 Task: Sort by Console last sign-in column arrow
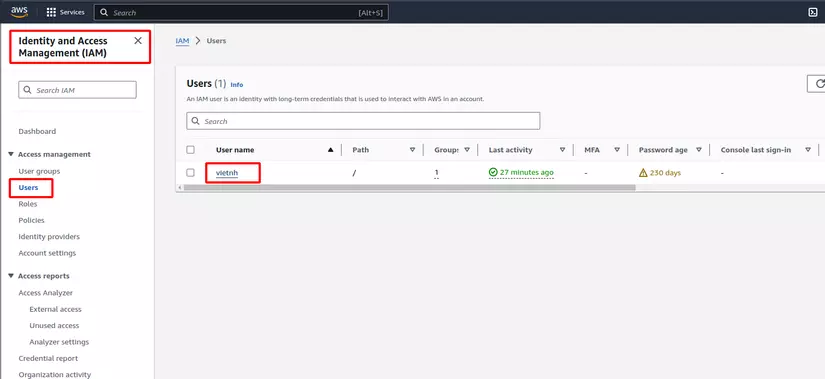808,150
